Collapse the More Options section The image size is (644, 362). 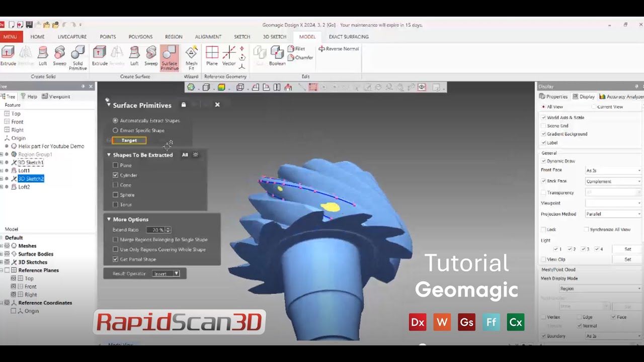click(109, 219)
